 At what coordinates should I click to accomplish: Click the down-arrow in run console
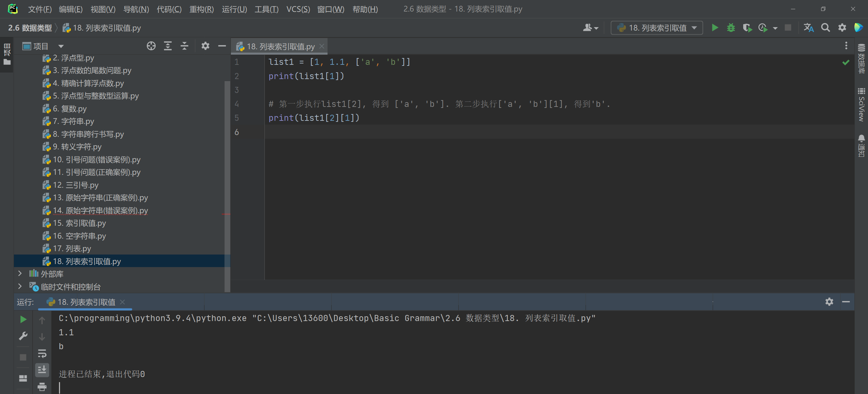coord(42,337)
